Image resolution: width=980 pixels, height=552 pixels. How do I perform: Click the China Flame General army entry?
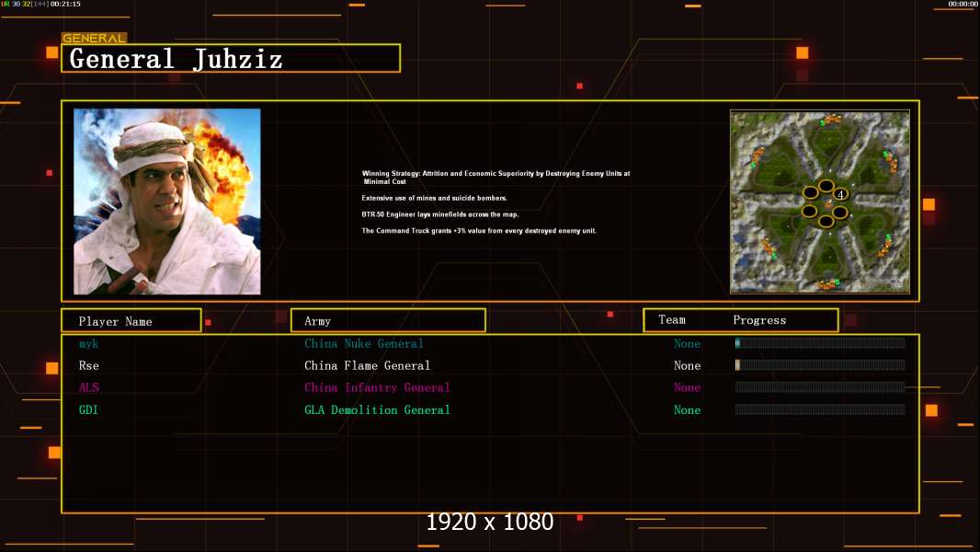click(367, 365)
